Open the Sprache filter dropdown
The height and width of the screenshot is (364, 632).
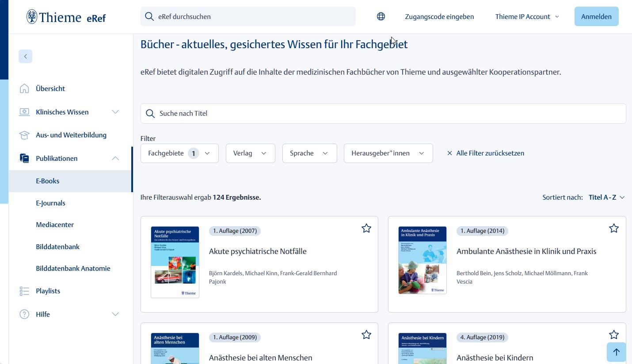pyautogui.click(x=309, y=153)
